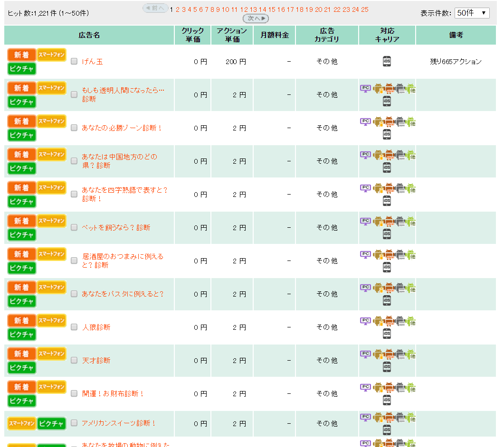The image size is (504, 447).
Task: Click the PC icon in あなたの必勝ゾーン診断 row
Action: click(x=365, y=121)
